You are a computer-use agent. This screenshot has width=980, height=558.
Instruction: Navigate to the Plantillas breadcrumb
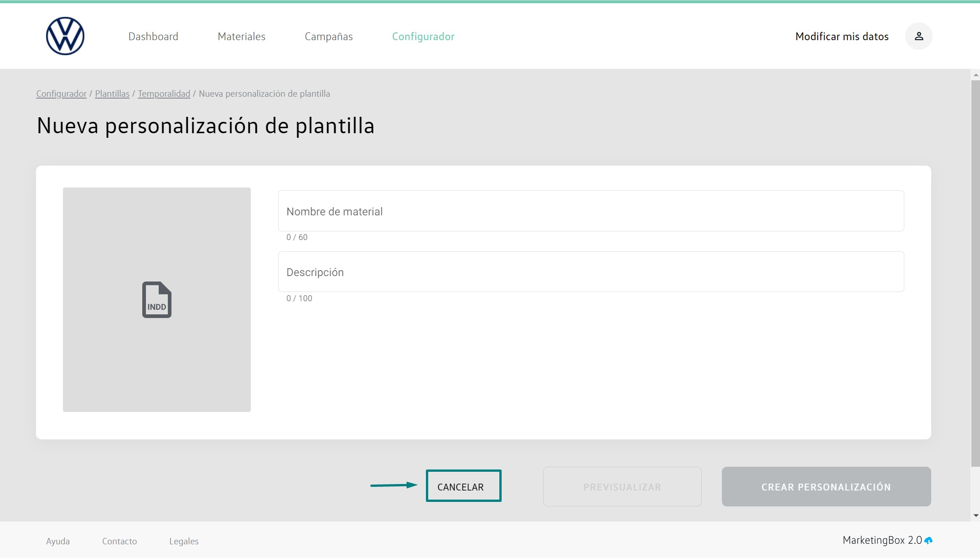pos(112,94)
